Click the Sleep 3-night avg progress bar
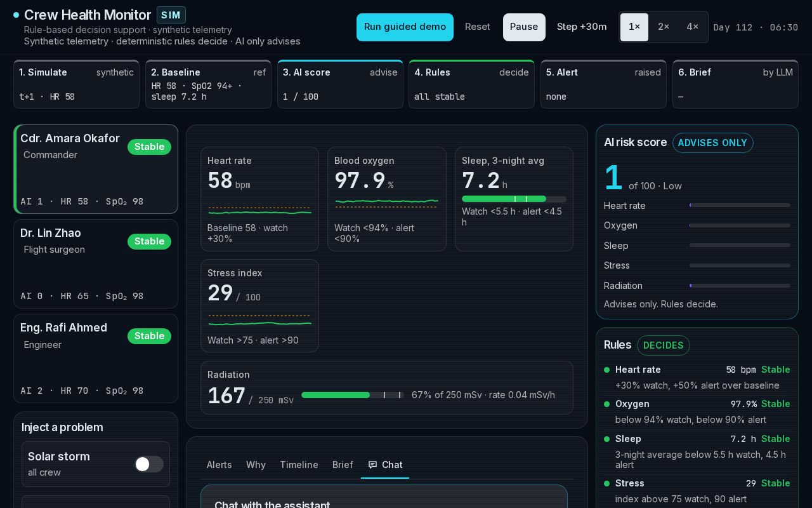 [x=514, y=199]
